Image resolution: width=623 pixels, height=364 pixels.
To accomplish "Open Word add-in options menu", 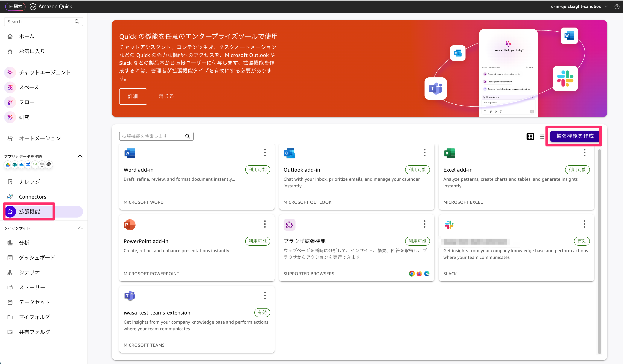I will click(x=265, y=152).
